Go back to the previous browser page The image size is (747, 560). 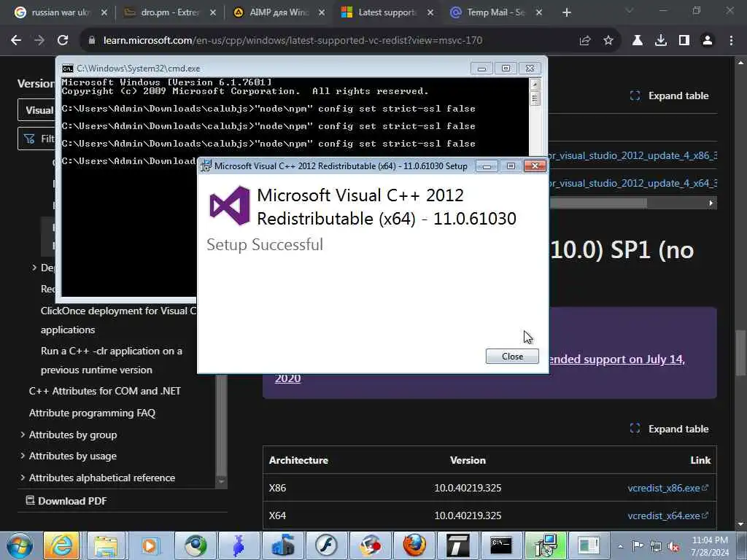(16, 41)
